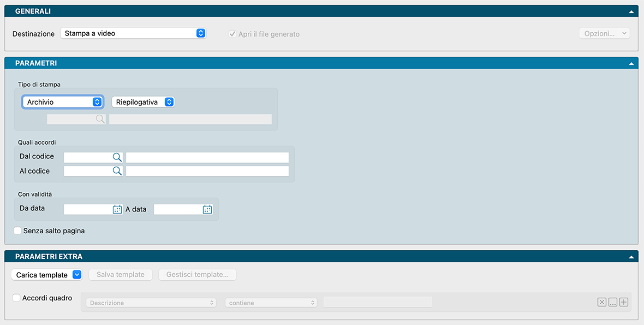Image resolution: width=644 pixels, height=325 pixels.
Task: Enable the Senza salto pagina checkbox
Action: 18,231
